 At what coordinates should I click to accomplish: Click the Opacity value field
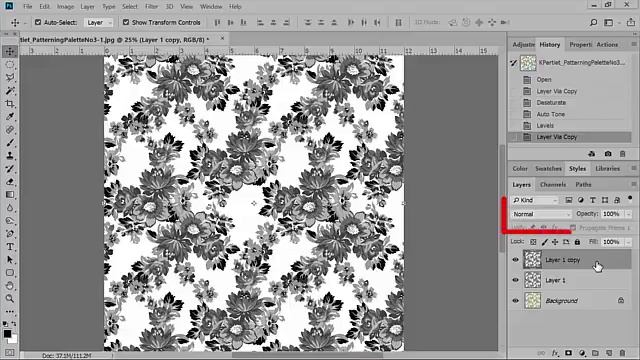click(x=611, y=214)
